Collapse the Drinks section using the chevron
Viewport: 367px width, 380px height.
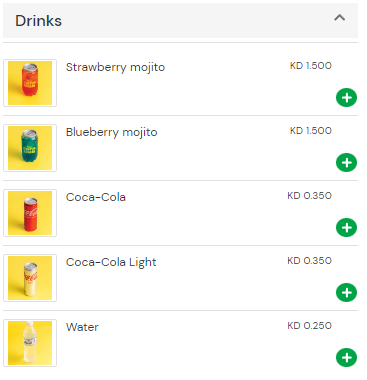click(339, 18)
